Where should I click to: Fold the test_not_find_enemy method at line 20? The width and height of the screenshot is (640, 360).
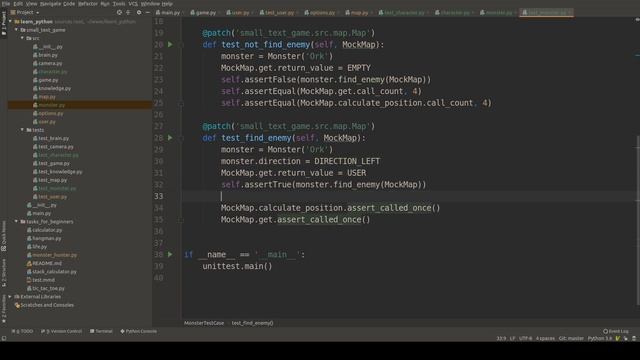[180, 44]
